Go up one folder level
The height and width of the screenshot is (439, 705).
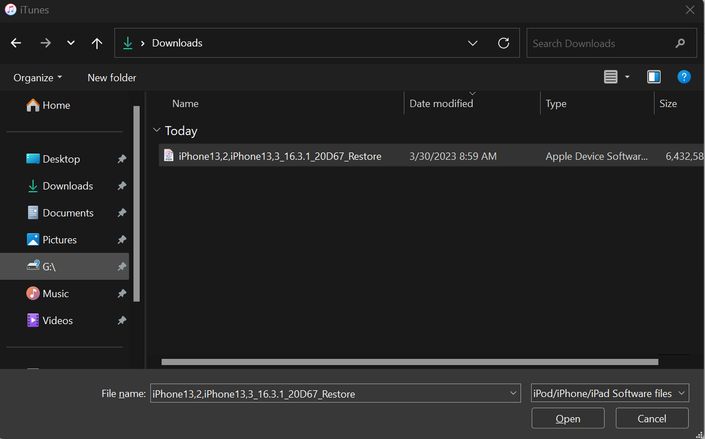tap(97, 43)
